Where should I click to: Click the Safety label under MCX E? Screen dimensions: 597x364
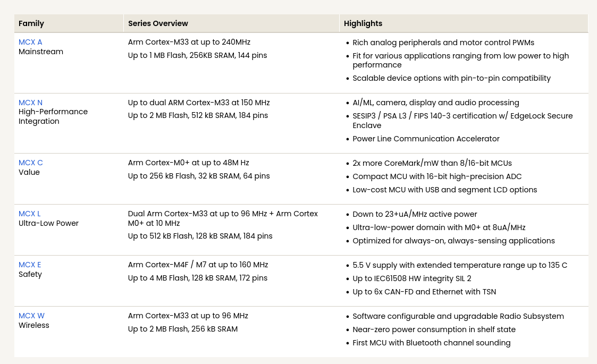30,275
